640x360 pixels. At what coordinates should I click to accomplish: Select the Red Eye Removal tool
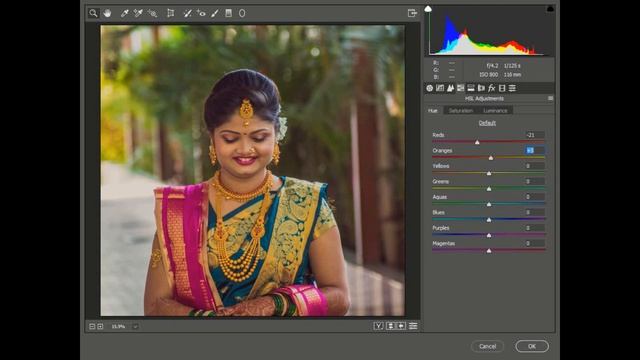tap(201, 13)
